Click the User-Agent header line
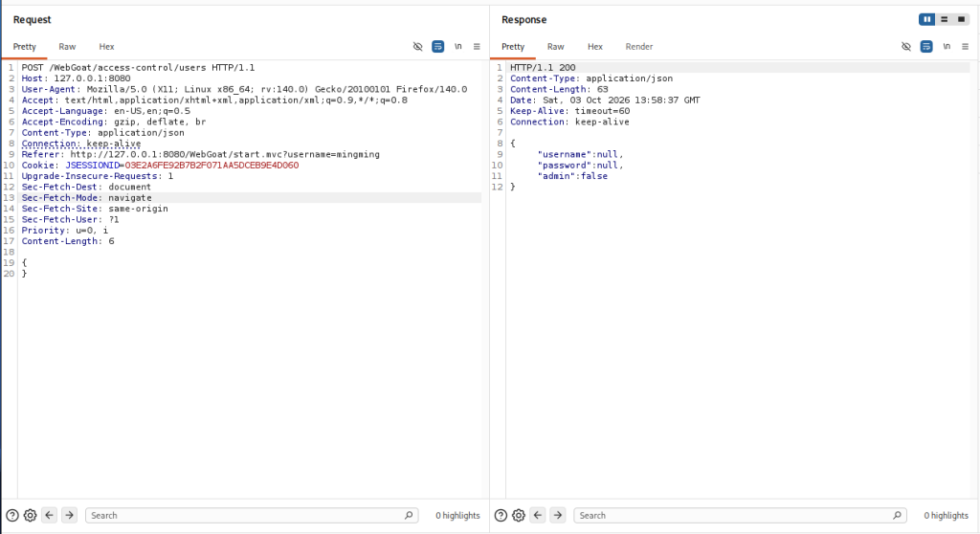980x534 pixels. (244, 89)
